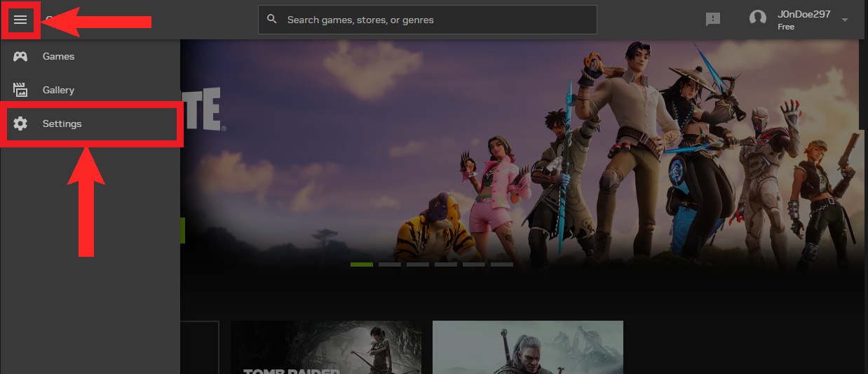Open the Gallery menu entry

[90, 90]
